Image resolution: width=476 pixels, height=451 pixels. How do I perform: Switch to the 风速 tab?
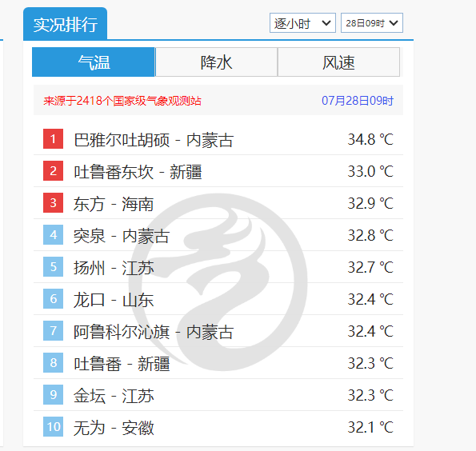point(338,62)
